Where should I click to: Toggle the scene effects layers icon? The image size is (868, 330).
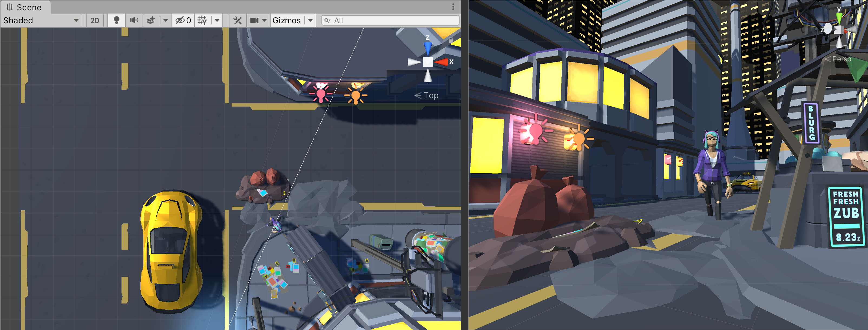[151, 21]
